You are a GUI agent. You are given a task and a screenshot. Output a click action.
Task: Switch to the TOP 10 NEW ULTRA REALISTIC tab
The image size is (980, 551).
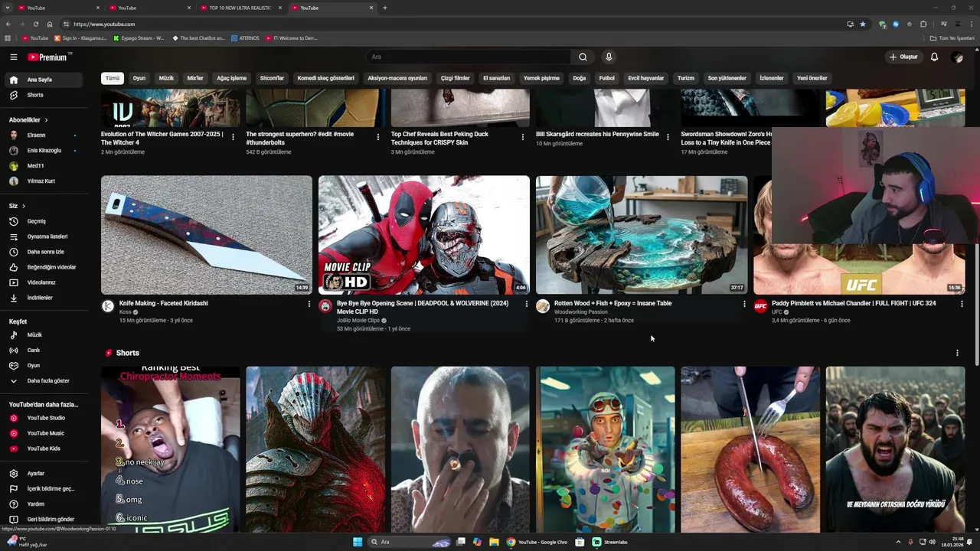240,8
